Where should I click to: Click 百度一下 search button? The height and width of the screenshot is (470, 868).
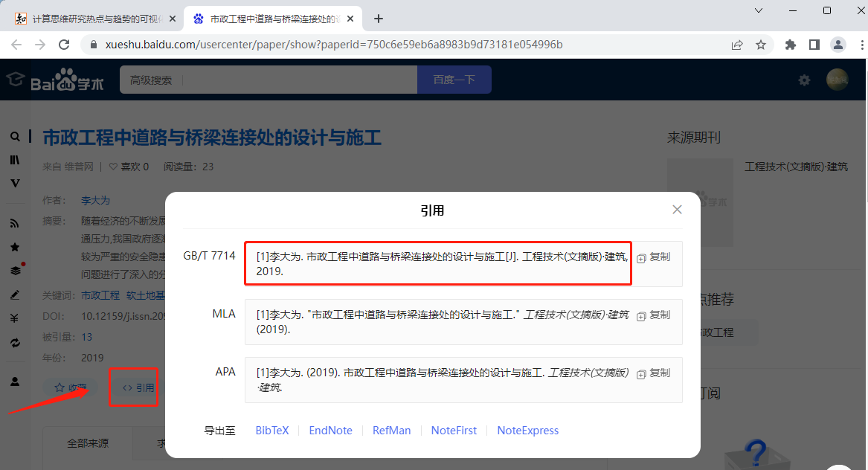pos(454,80)
